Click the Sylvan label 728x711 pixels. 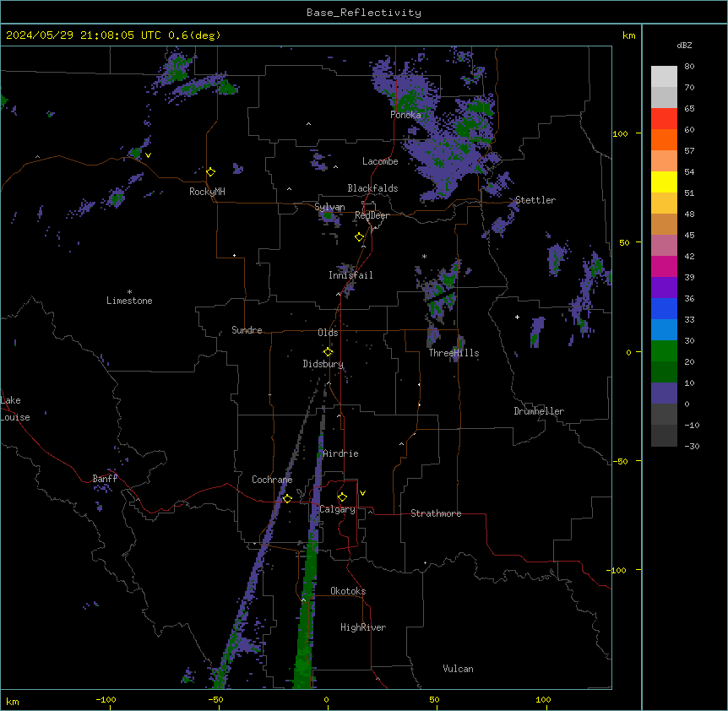point(329,207)
